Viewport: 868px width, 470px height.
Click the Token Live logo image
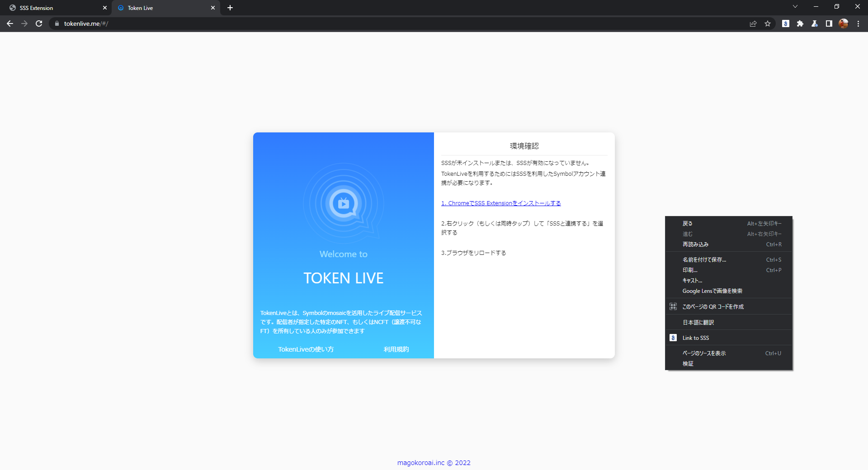point(344,203)
